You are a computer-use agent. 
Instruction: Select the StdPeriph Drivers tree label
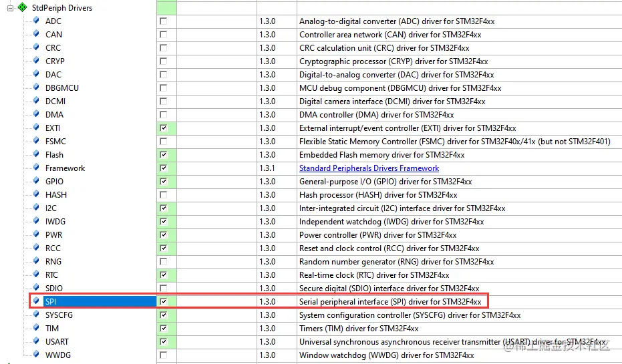(x=62, y=7)
